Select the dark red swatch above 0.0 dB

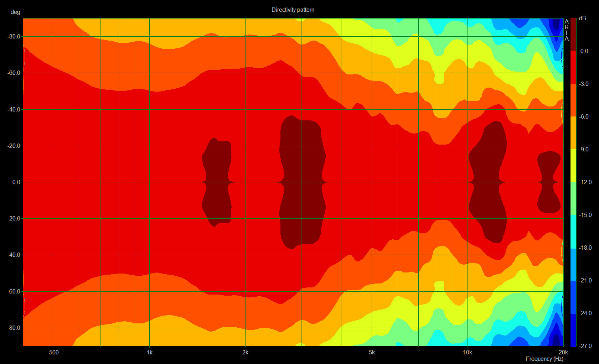click(x=573, y=35)
